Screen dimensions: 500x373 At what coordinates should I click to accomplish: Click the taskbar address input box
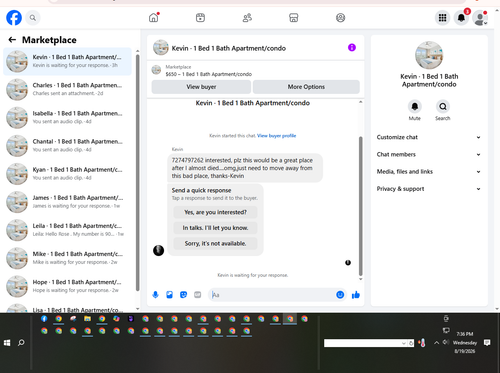coord(362,343)
